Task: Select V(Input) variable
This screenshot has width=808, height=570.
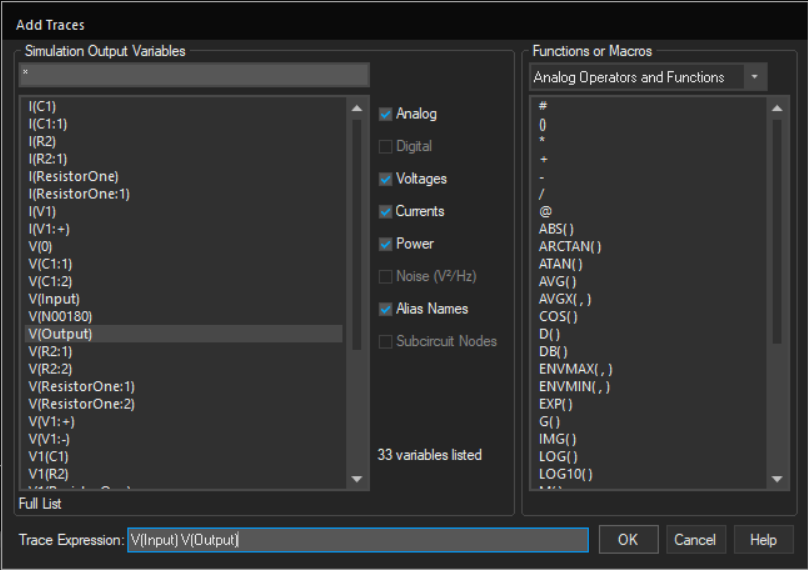Action: point(54,299)
